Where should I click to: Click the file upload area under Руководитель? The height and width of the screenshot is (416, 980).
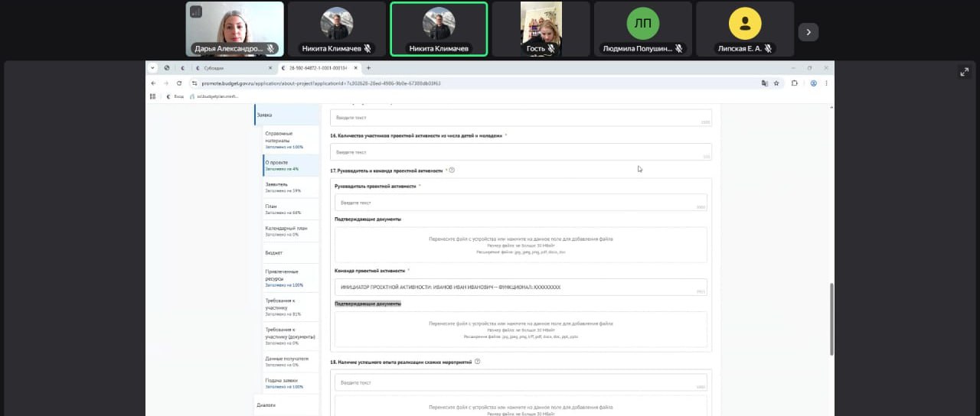click(521, 245)
